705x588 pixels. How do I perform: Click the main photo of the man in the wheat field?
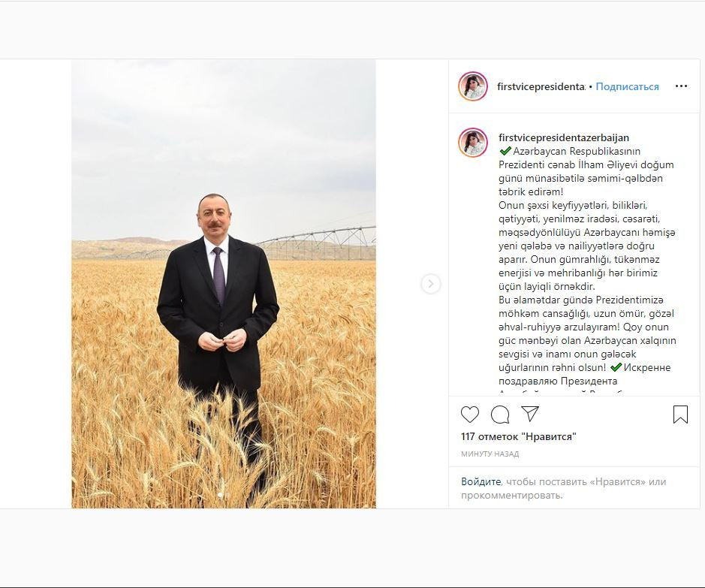click(x=224, y=284)
